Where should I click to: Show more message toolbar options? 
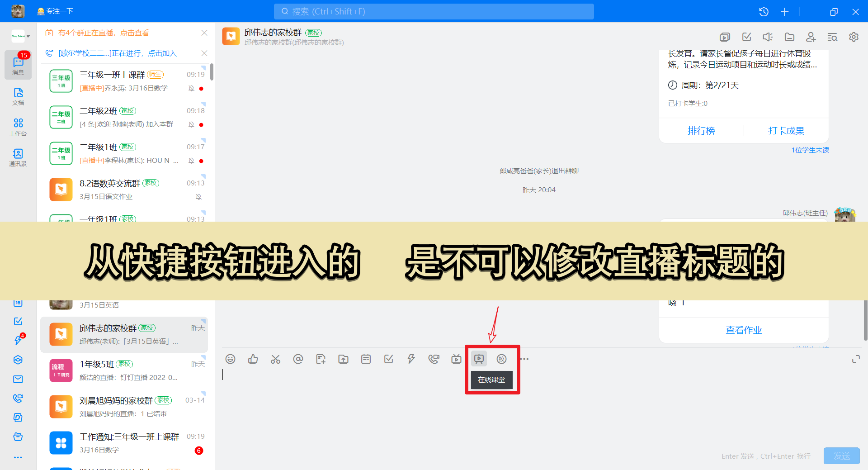(x=524, y=359)
